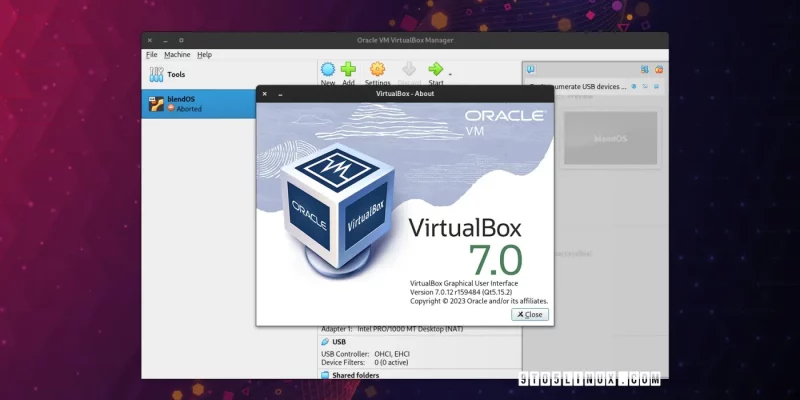Click the Adapter 1 Intel PRO/1000 text
Viewport: 800px width, 400px height.
[392, 329]
